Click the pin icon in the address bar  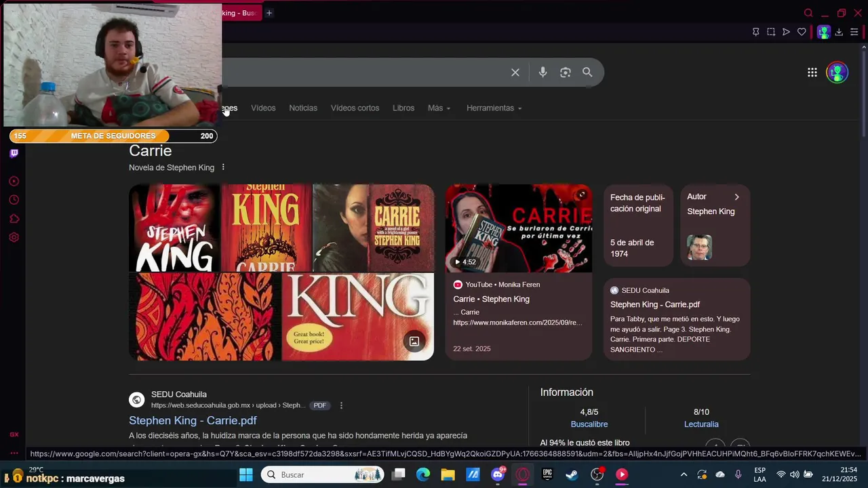(755, 32)
